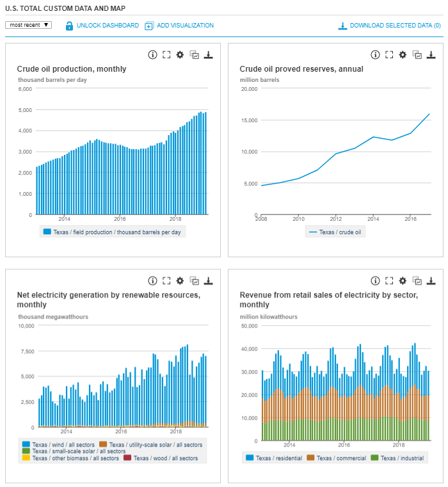The width and height of the screenshot is (448, 487).
Task: Toggle Texas residential legend swatch
Action: pos(250,458)
